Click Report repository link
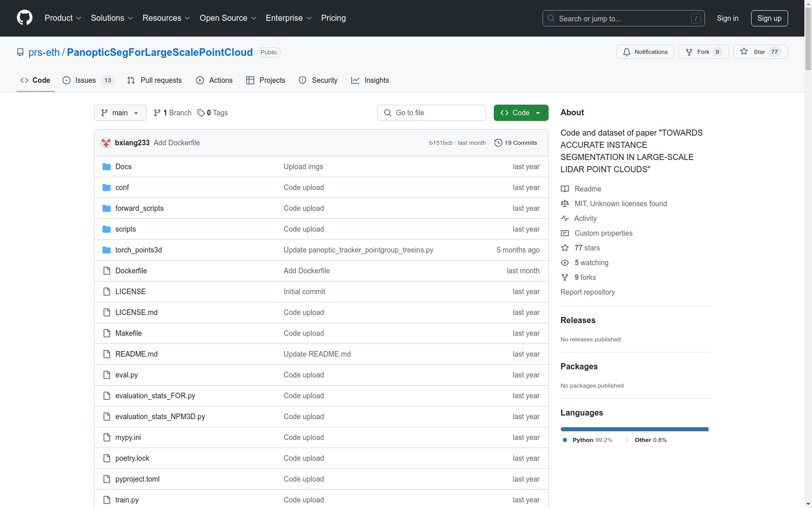 588,292
